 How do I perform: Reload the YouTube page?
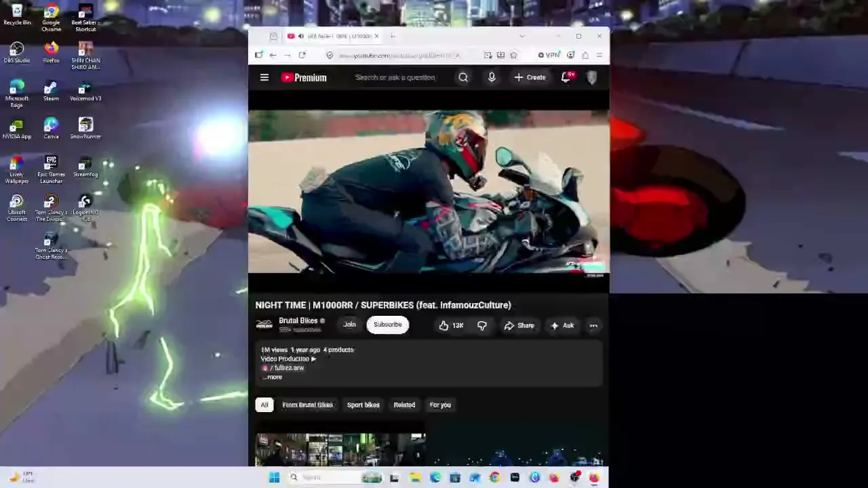click(x=302, y=55)
